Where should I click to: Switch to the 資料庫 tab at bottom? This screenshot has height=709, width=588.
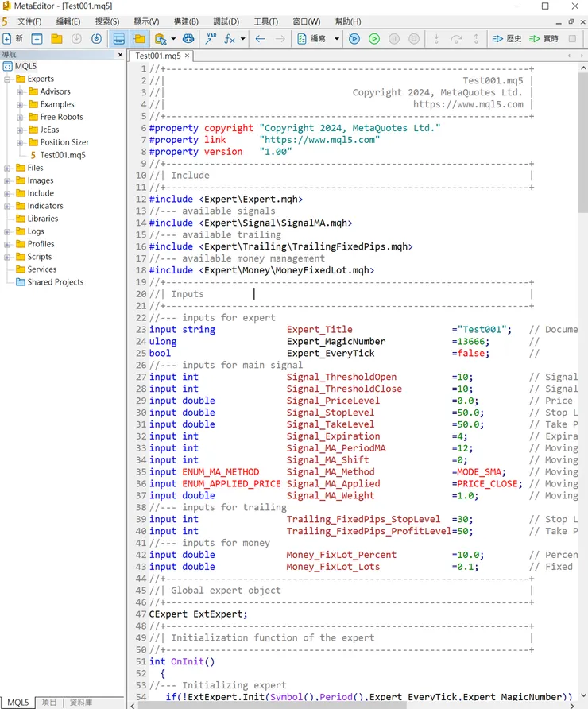point(81,703)
